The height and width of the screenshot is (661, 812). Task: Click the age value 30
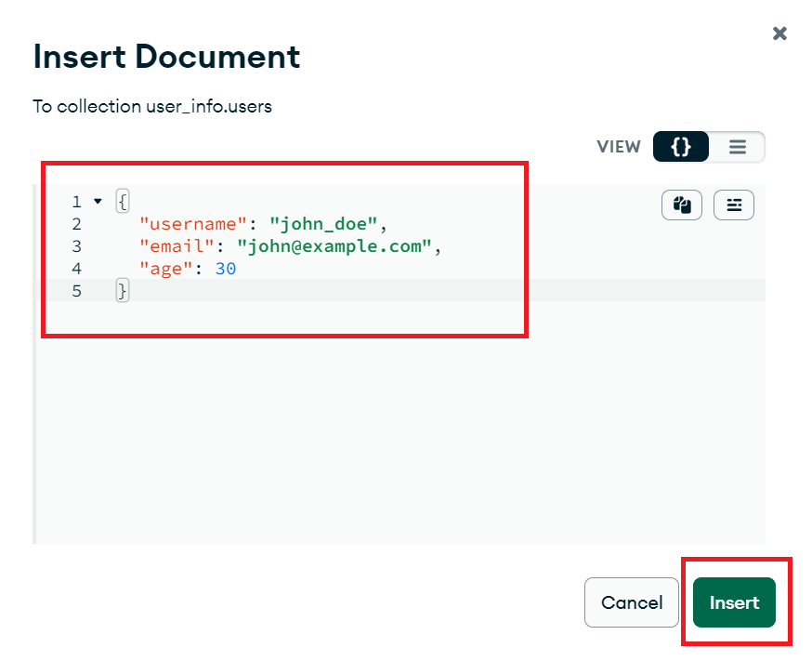pos(226,269)
